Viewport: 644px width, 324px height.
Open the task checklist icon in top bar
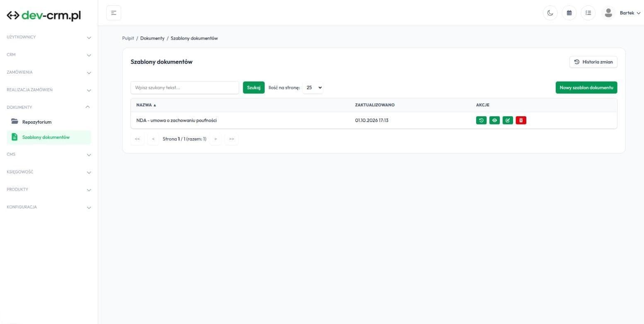(588, 13)
